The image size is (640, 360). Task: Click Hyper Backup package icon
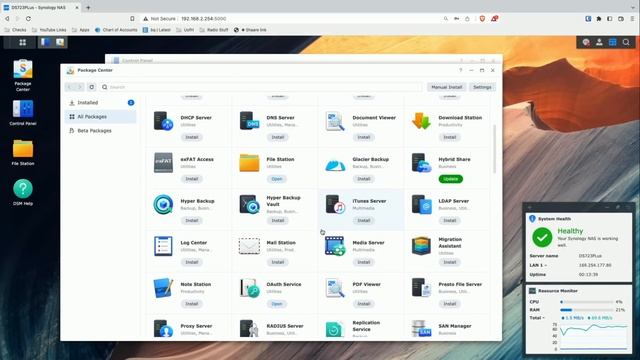(x=163, y=204)
